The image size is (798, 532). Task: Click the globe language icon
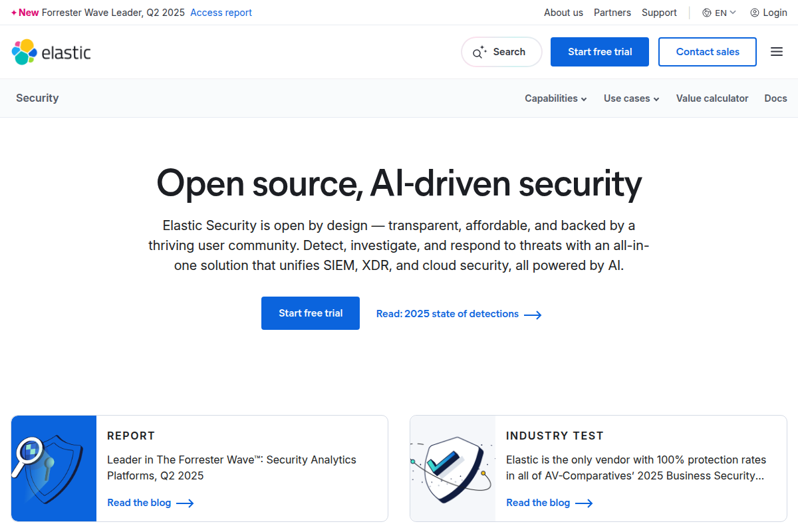pyautogui.click(x=706, y=12)
